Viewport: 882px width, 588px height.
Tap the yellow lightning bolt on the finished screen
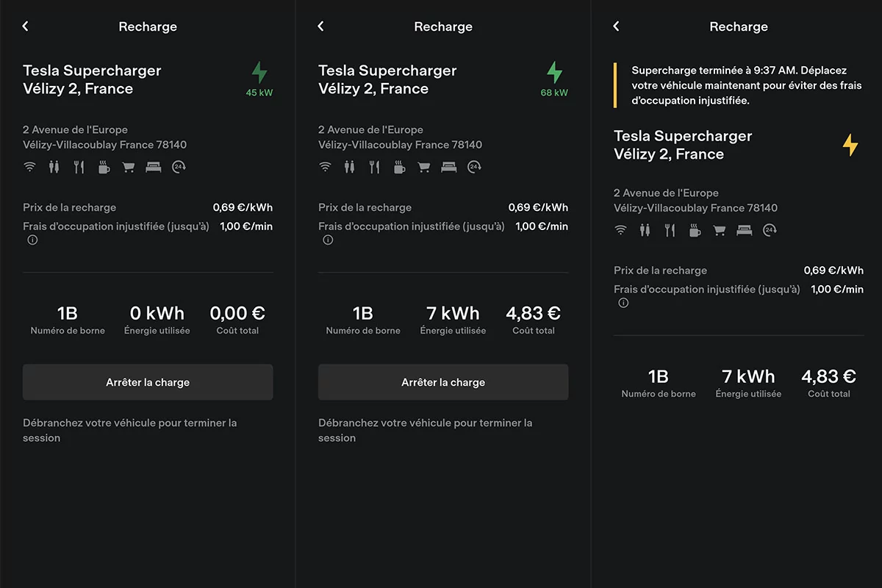tap(850, 145)
